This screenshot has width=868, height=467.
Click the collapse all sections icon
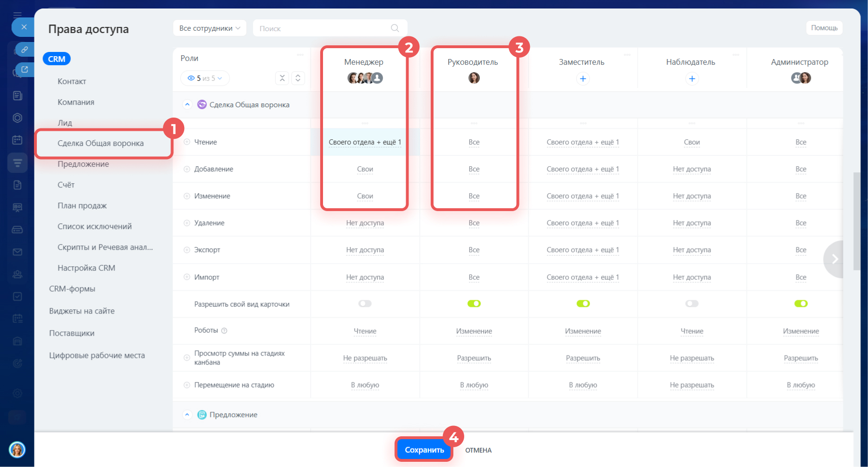click(282, 78)
